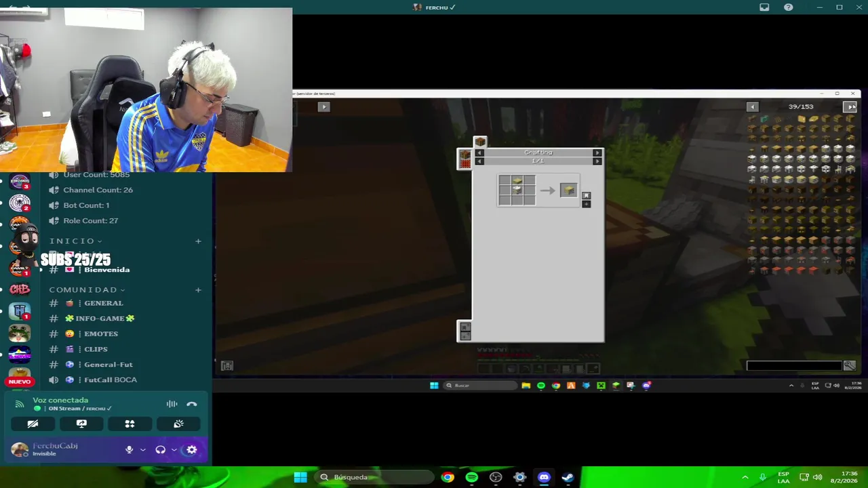Open Minecraft creeper icon in streamed taskbar
Screen dimensions: 868x488
[x=601, y=386]
